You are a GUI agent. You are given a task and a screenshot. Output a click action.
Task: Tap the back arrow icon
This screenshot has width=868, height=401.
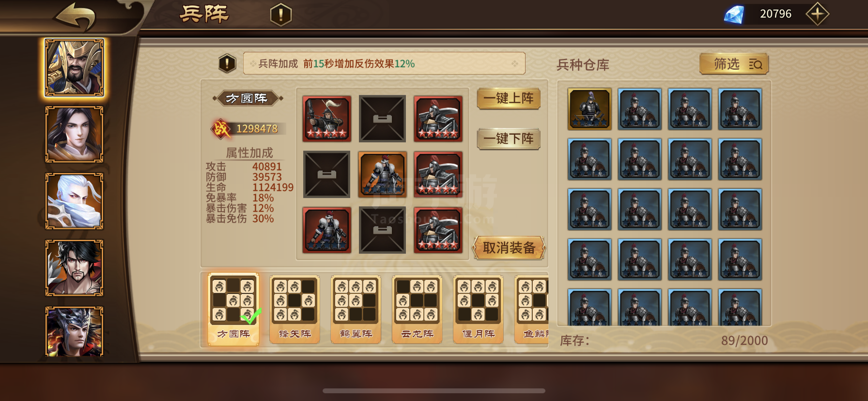76,16
